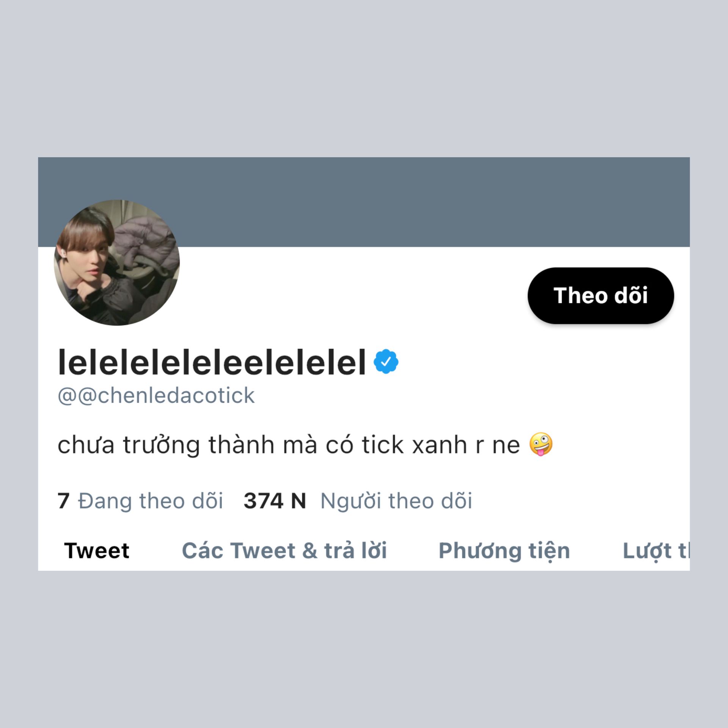Open the partially visible Lượt thích tab
The image size is (728, 728).
[x=656, y=551]
